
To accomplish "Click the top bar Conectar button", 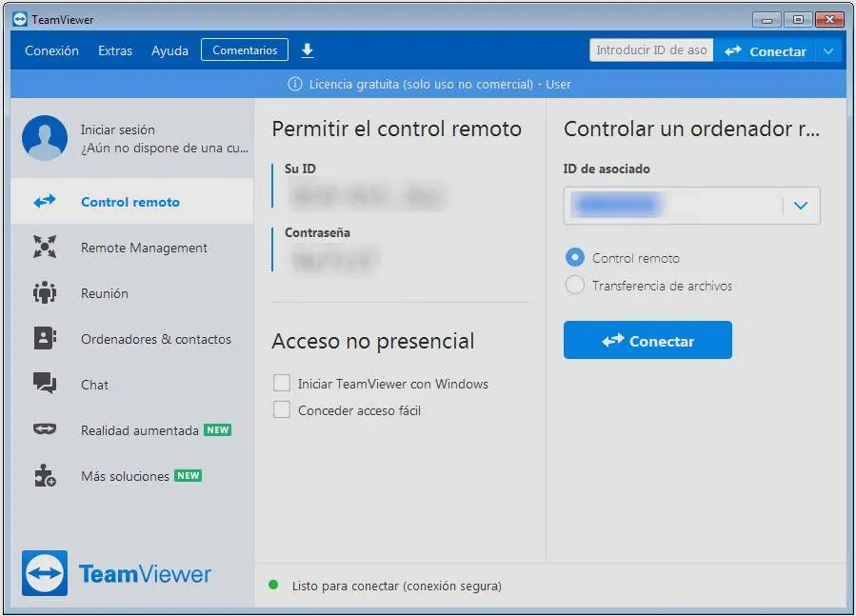I will [x=766, y=51].
